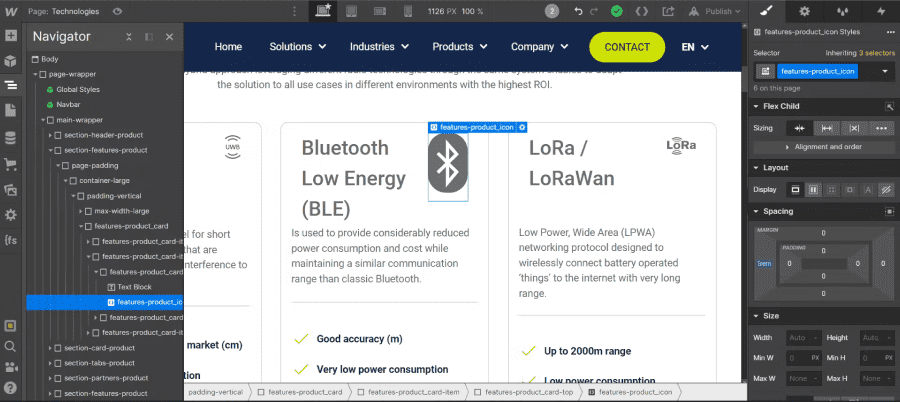Image resolution: width=900 pixels, height=402 pixels.
Task: Click the Redo arrow
Action: [594, 11]
